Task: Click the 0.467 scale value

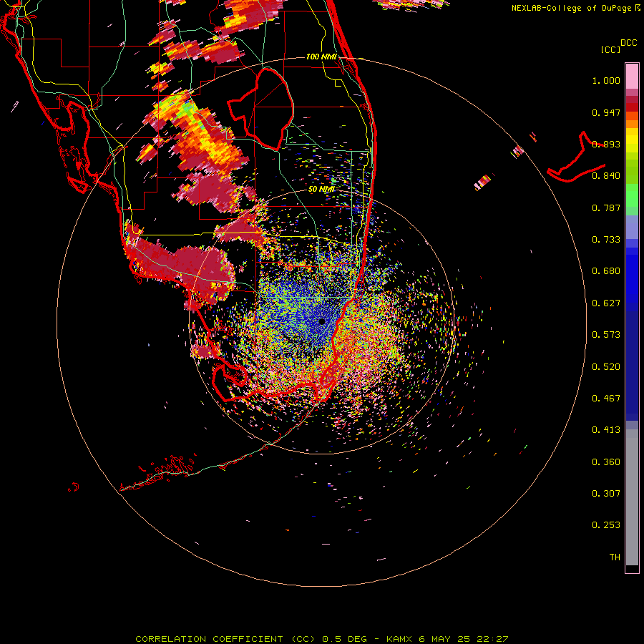Action: (x=606, y=399)
